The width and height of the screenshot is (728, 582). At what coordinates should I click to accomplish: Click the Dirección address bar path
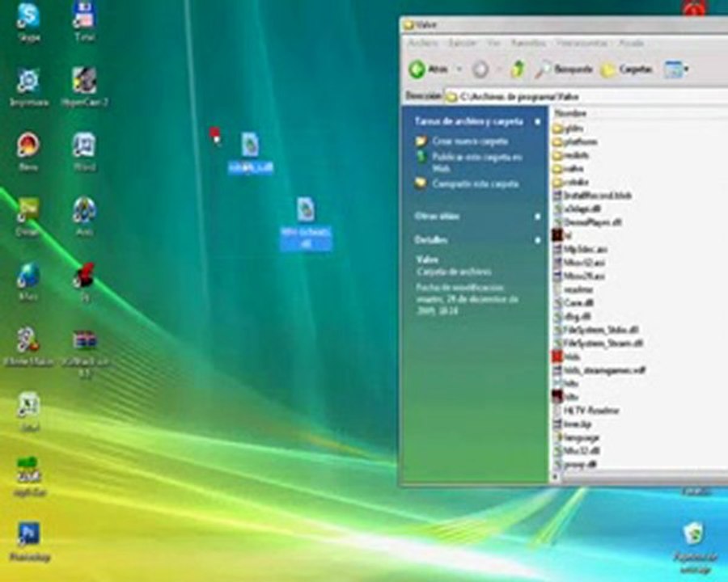pyautogui.click(x=586, y=96)
